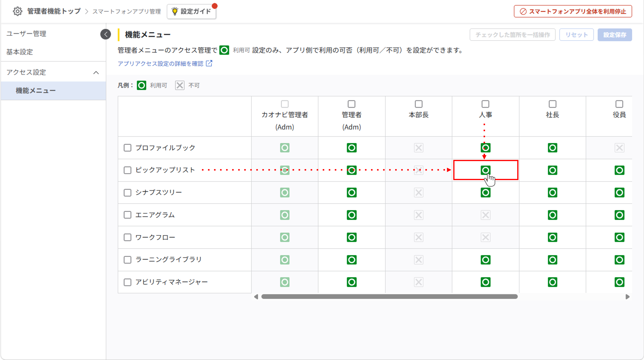Select the 社長 column checkbox
644x360 pixels.
(x=553, y=104)
